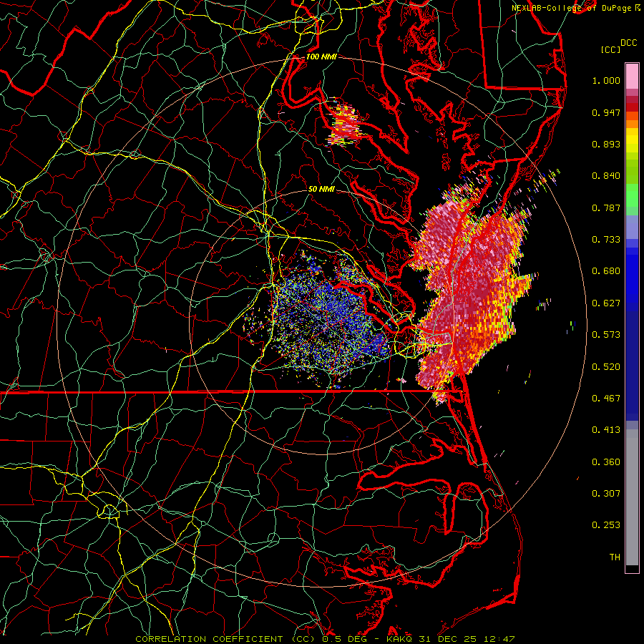Click the [CC] legend heading
The height and width of the screenshot is (644, 644).
tap(610, 49)
